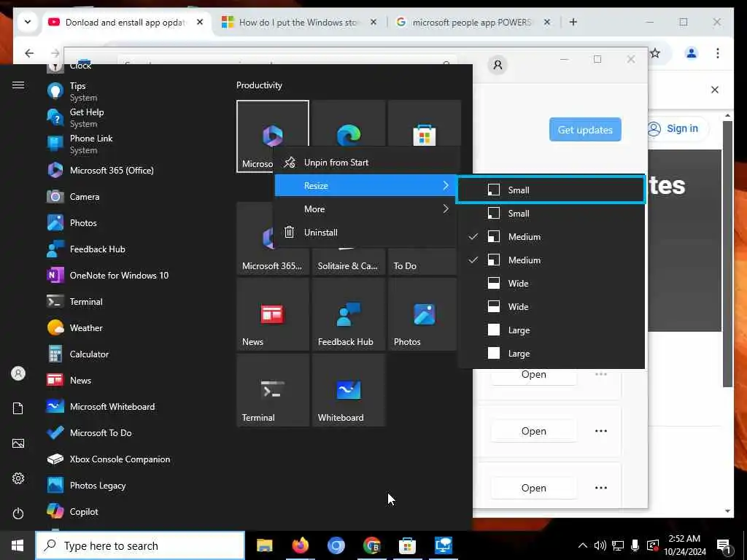Select the 'Donload and enstall app' tab

point(127,23)
